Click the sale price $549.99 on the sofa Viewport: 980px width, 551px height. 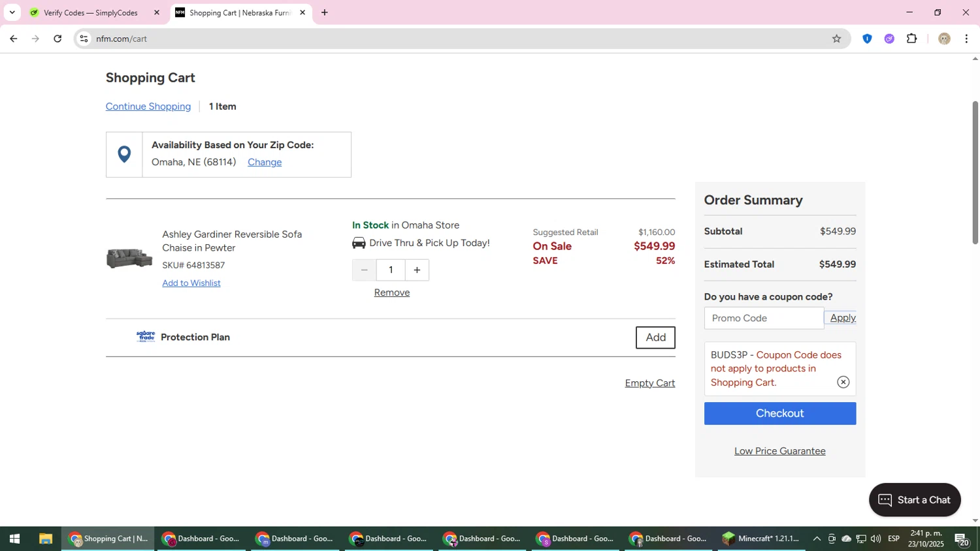[654, 246]
